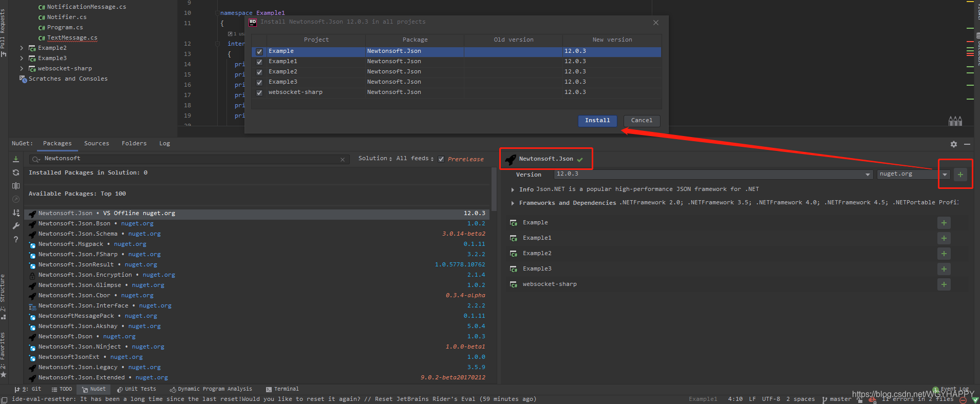The width and height of the screenshot is (980, 404).
Task: Click nuget.org link for Newtonsoft.Json.Bson
Action: coord(137,224)
